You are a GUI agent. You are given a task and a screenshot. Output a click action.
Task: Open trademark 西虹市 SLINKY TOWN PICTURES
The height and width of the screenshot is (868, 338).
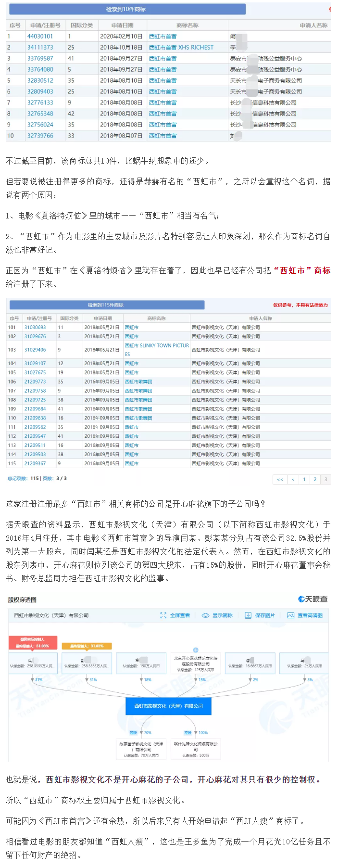coord(157,350)
